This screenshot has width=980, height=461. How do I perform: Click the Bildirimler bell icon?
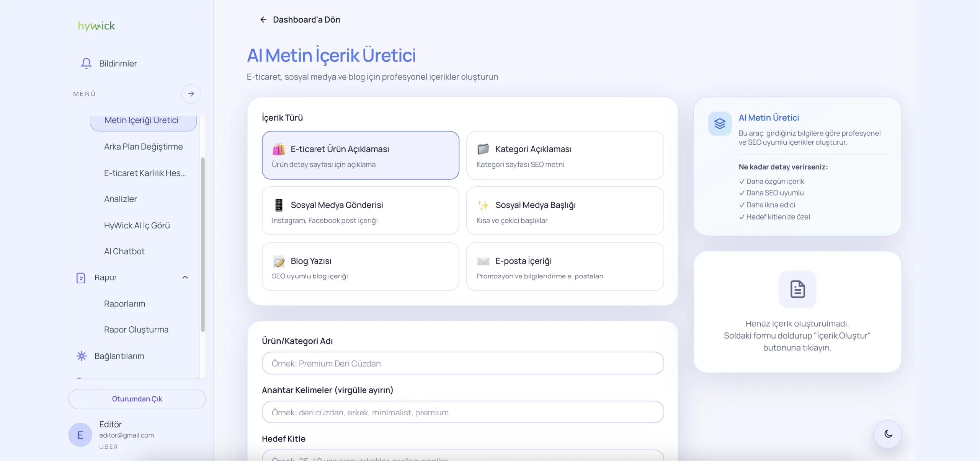point(86,63)
